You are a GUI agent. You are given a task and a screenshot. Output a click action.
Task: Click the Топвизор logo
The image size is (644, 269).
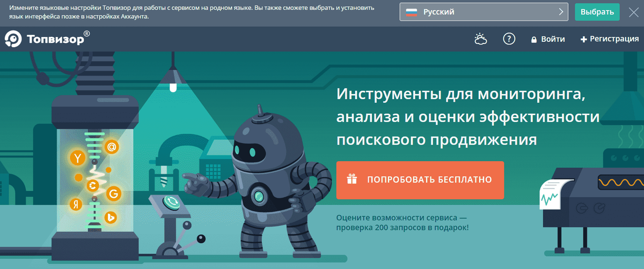click(x=47, y=39)
